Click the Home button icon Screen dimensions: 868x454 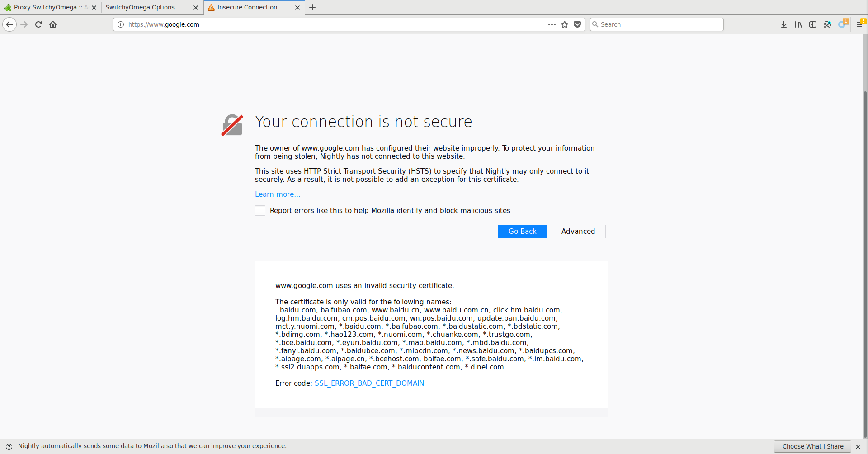tap(53, 24)
